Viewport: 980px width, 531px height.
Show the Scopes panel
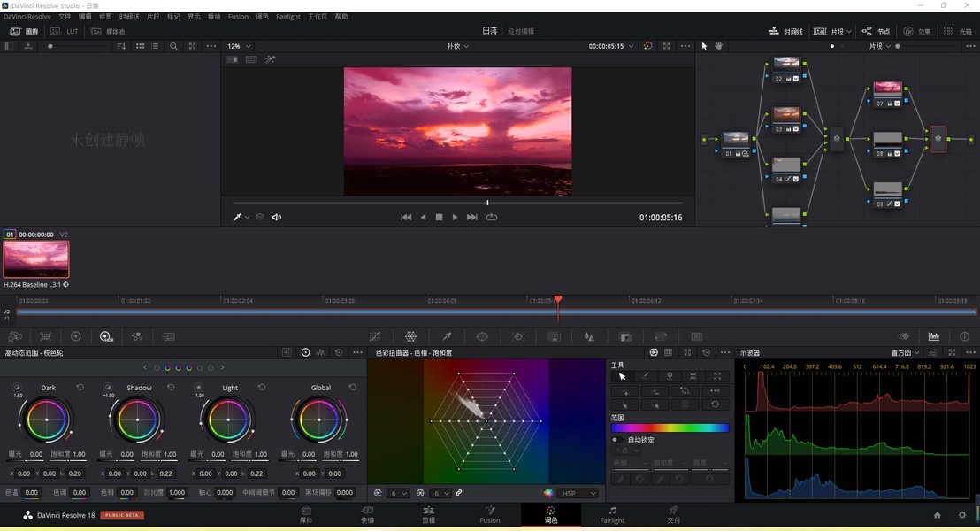(934, 336)
